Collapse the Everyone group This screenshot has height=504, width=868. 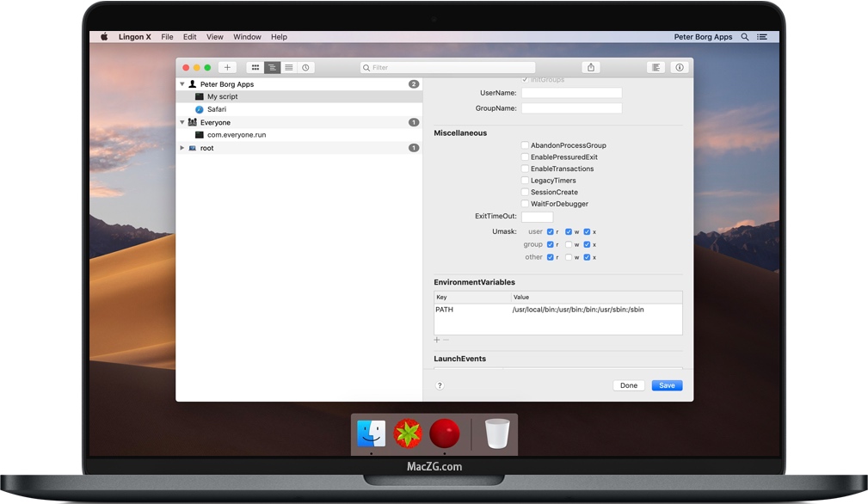(182, 122)
